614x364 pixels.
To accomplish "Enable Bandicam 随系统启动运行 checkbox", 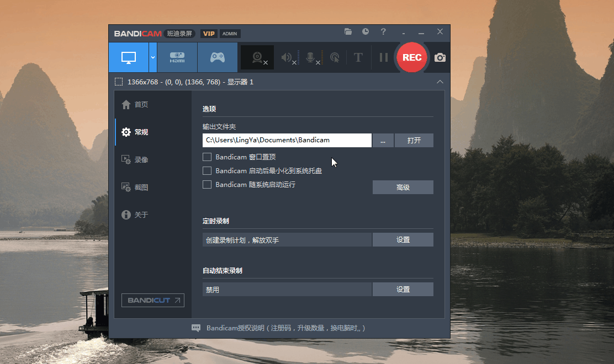I will 207,185.
